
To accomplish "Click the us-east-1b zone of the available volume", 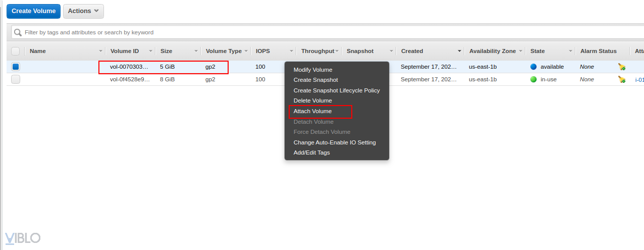I will [x=483, y=67].
